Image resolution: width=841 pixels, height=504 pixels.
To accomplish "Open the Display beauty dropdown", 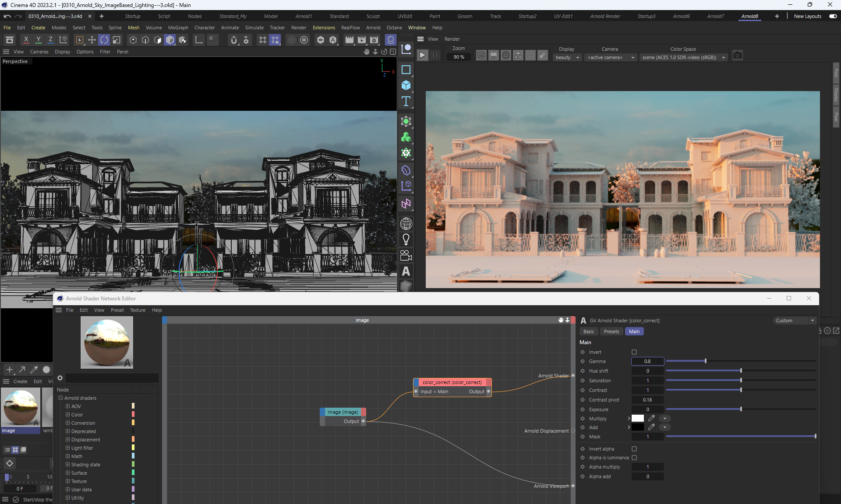I will tap(567, 57).
